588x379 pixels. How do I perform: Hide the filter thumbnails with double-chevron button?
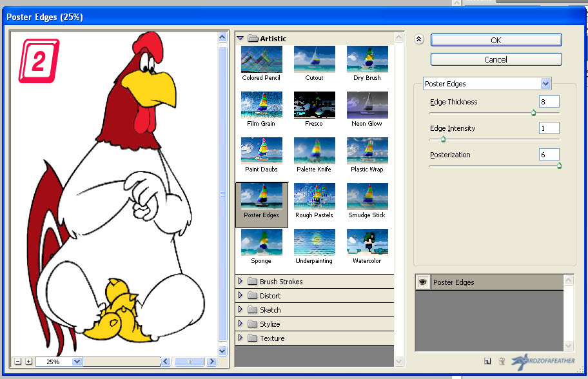[x=419, y=39]
